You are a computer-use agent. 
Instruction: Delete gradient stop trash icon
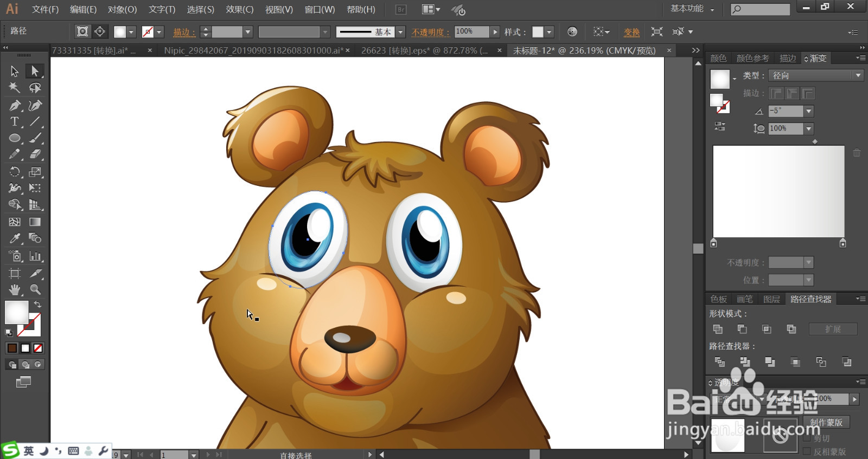tap(857, 153)
